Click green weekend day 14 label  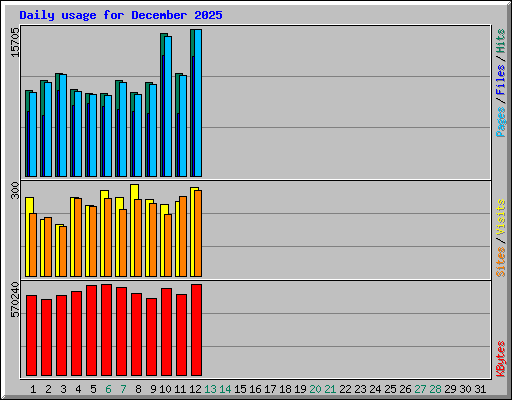coord(225,389)
